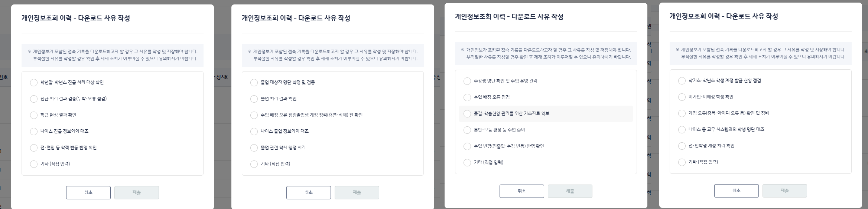Select the '미가입·미배정 학생 확인' option
Screen dimensions: 868x209
click(682, 97)
